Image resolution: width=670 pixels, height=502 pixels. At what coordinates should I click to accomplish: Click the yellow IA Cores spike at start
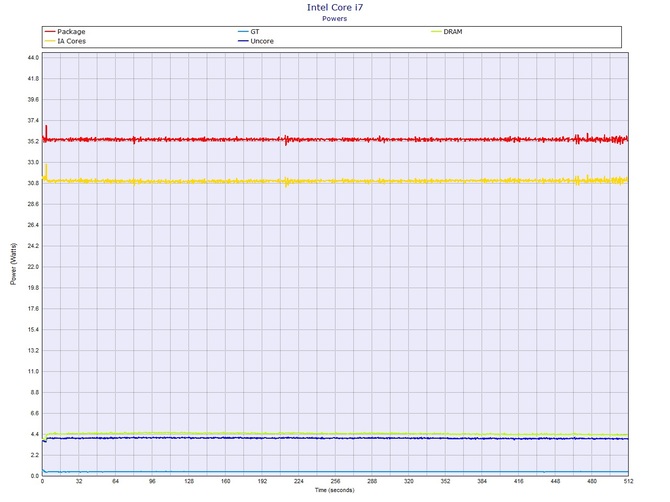(46, 172)
